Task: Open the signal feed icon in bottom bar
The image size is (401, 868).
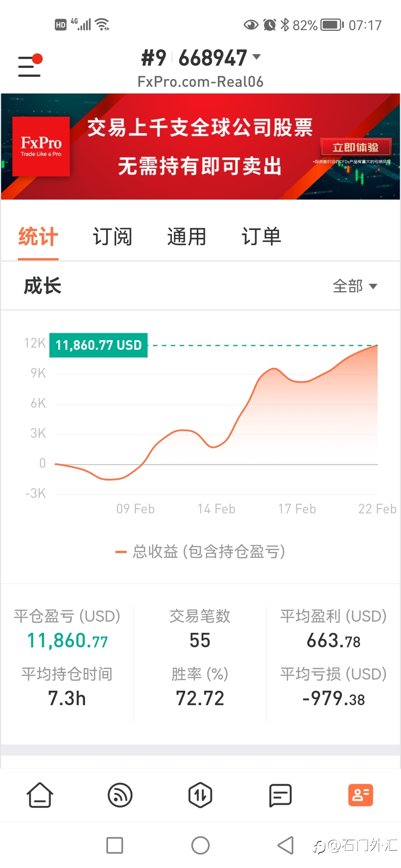Action: [120, 795]
